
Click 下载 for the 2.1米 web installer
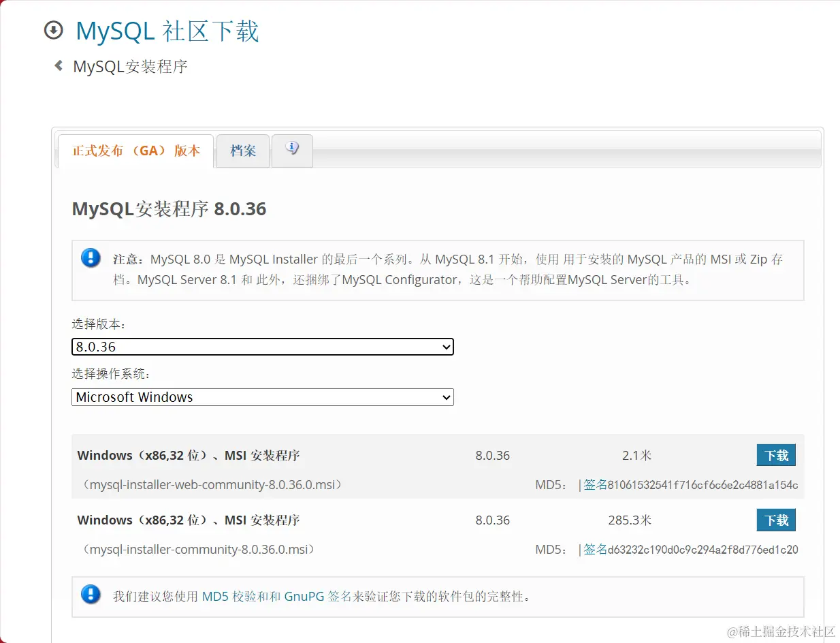click(x=776, y=456)
